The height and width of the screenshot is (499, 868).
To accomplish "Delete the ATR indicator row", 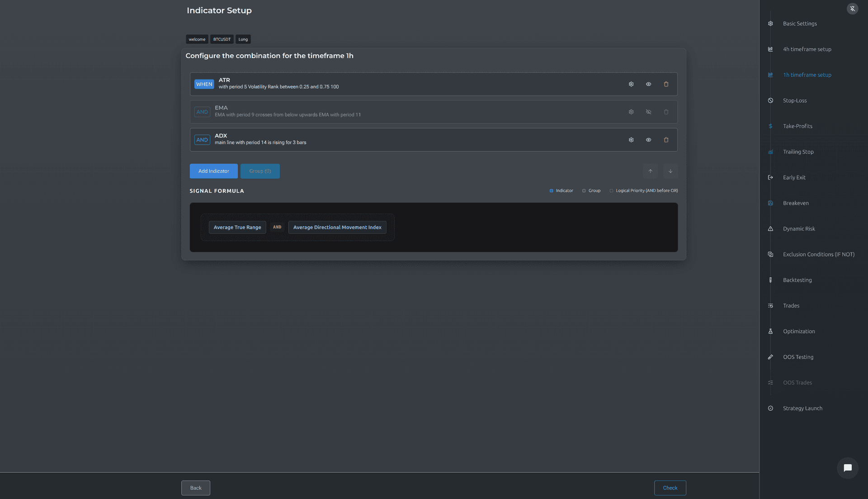I will point(666,84).
